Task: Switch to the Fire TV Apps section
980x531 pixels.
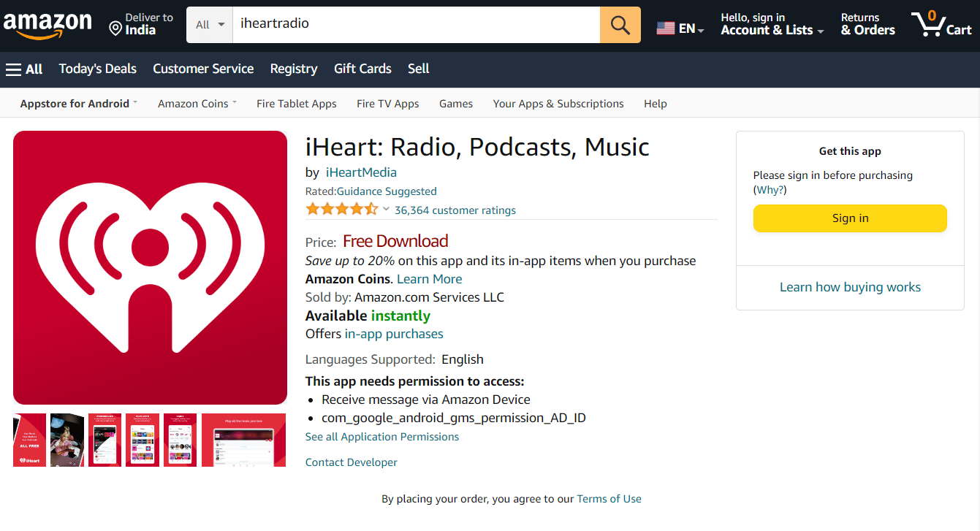Action: pyautogui.click(x=387, y=103)
